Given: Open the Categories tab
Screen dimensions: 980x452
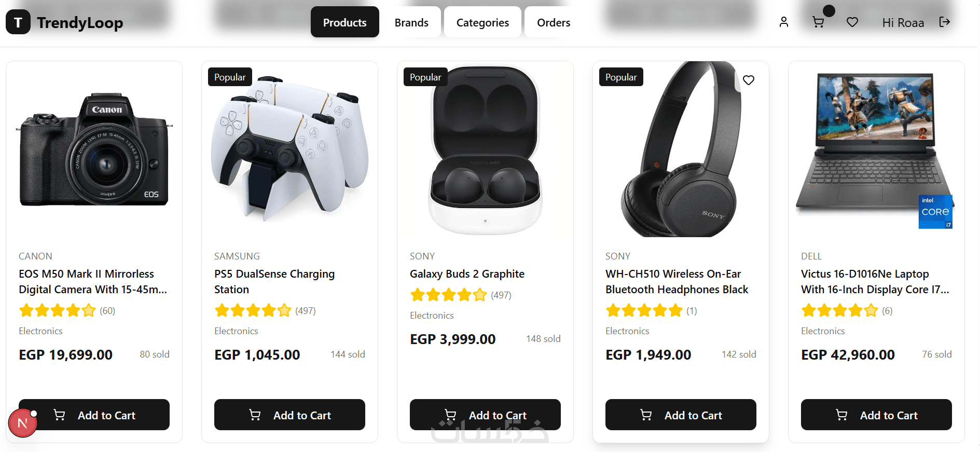Looking at the screenshot, I should [482, 22].
